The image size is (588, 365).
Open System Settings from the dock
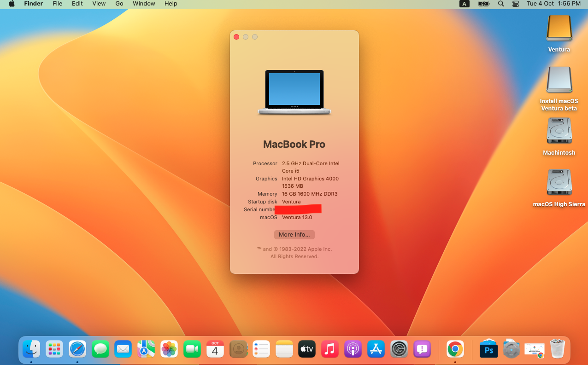pyautogui.click(x=399, y=350)
